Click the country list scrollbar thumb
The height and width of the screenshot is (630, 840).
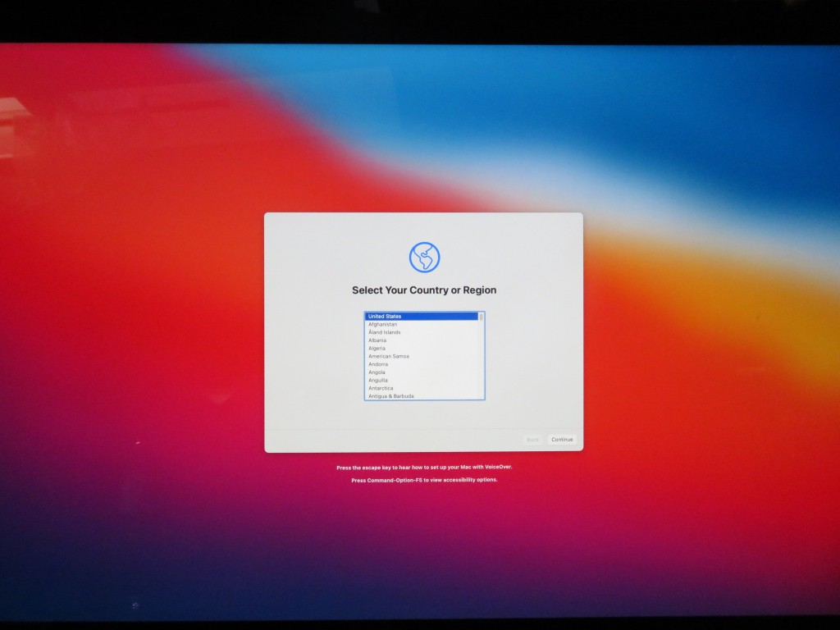tap(481, 317)
